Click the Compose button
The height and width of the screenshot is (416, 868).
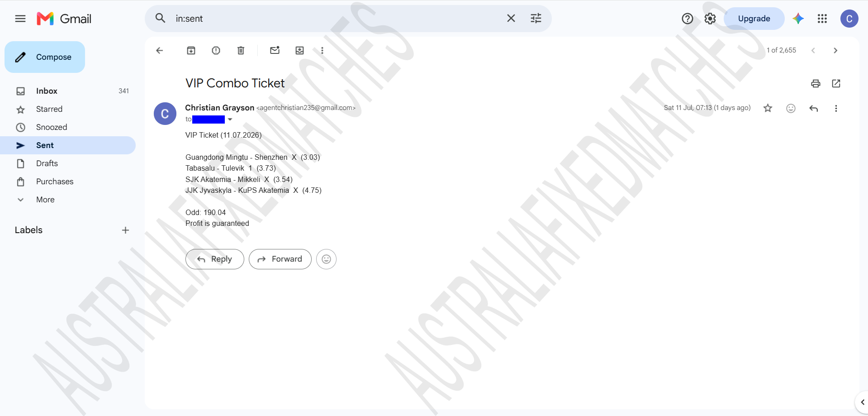[45, 57]
